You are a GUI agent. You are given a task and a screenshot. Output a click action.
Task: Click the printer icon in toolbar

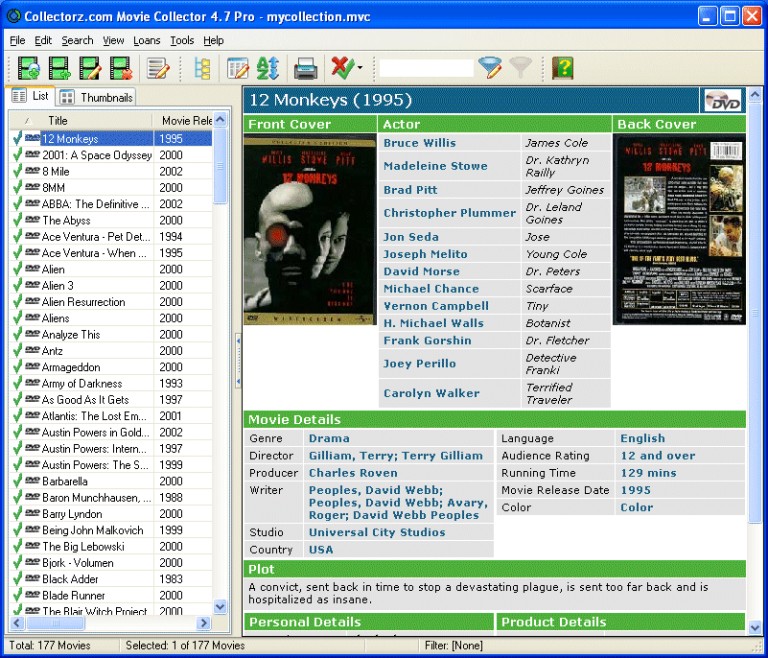coord(306,68)
